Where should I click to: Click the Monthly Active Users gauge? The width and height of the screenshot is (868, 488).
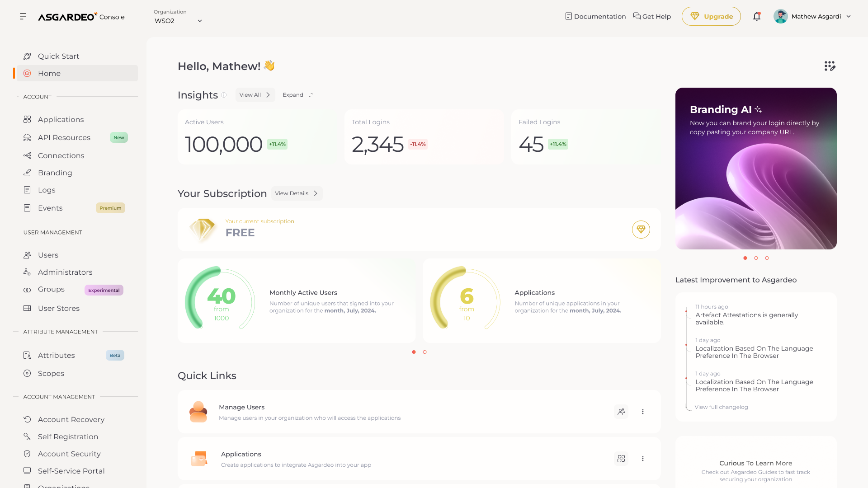tap(220, 298)
